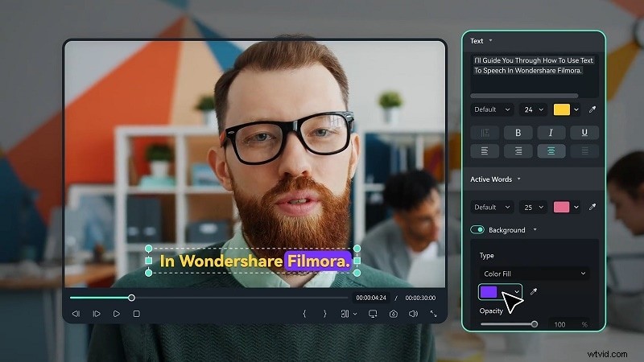Click the Play button in preview controls

pos(117,314)
